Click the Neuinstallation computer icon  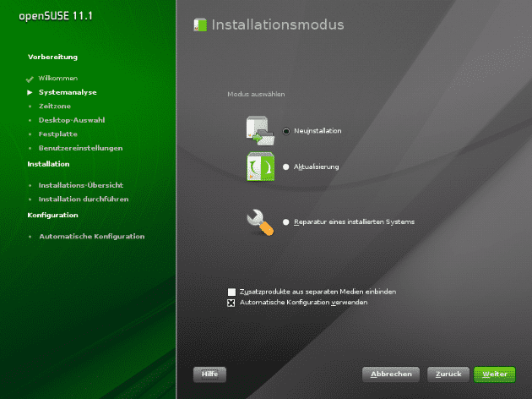click(259, 130)
